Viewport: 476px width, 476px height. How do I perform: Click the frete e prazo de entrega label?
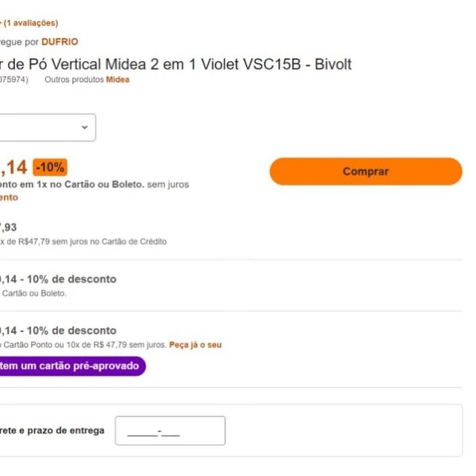(52, 431)
